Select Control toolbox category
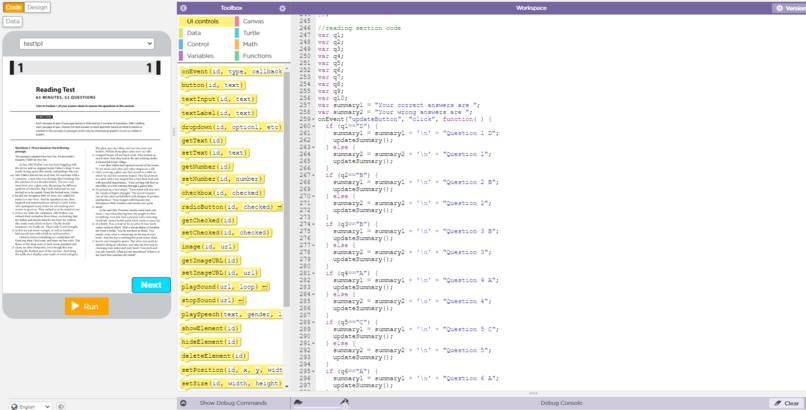Screen dimensions: 806x410 [198, 44]
